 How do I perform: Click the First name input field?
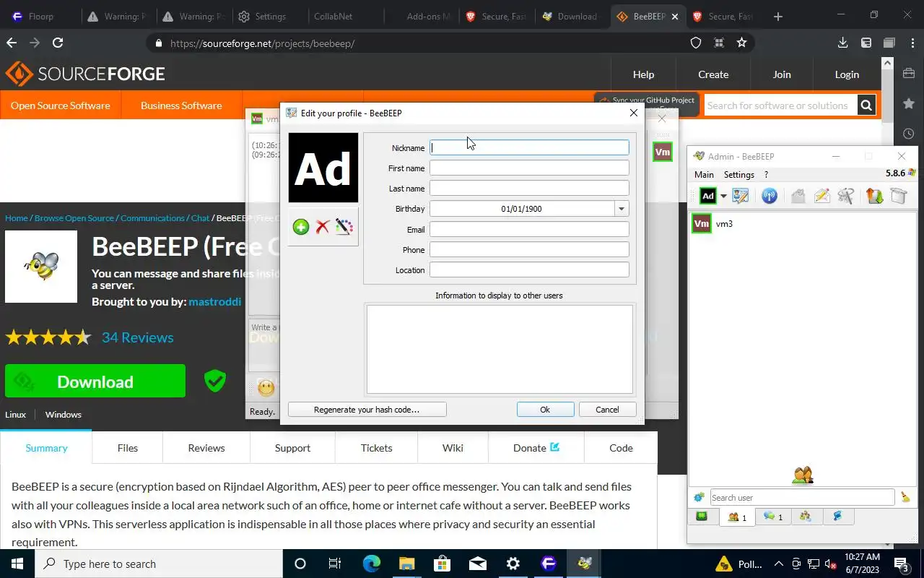pyautogui.click(x=529, y=168)
